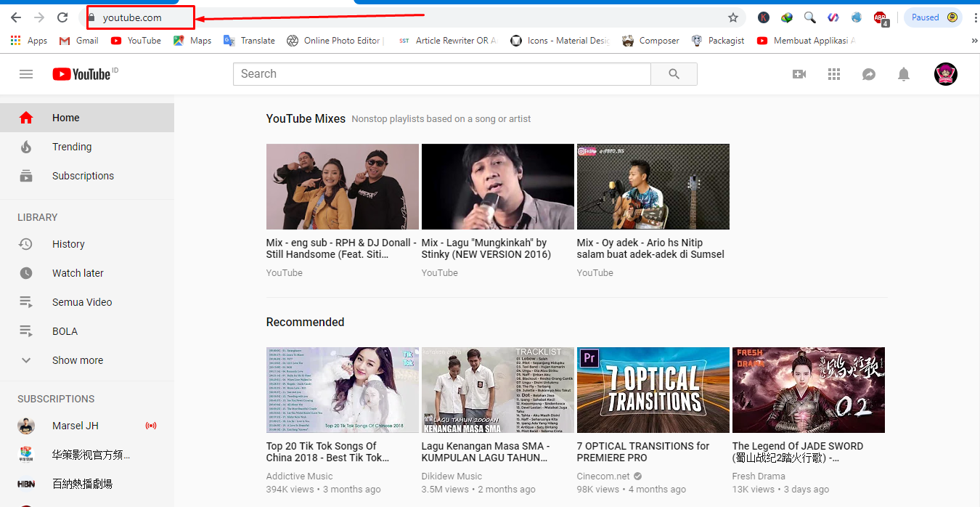Open the Watch later playlist

(x=79, y=272)
